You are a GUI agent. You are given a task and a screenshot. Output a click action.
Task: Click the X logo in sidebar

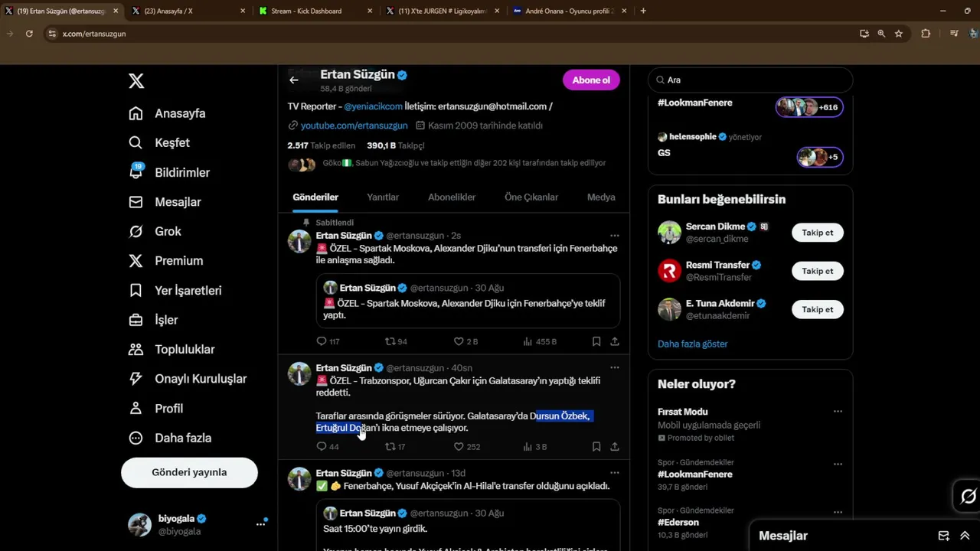pos(136,81)
